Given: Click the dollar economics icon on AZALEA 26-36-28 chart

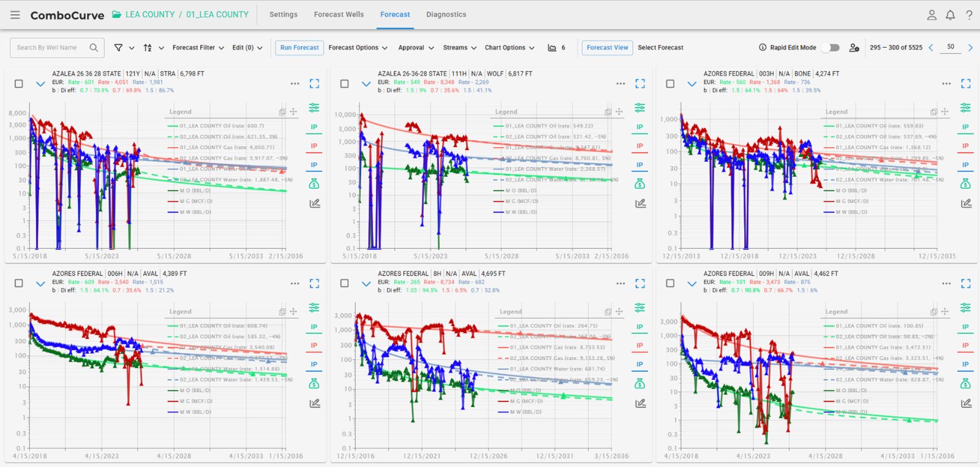Looking at the screenshot, I should (x=639, y=184).
